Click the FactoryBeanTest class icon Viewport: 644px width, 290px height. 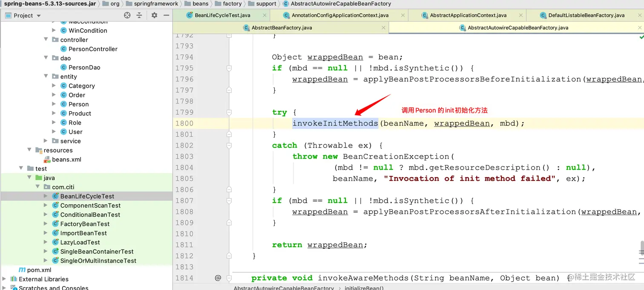(55, 224)
